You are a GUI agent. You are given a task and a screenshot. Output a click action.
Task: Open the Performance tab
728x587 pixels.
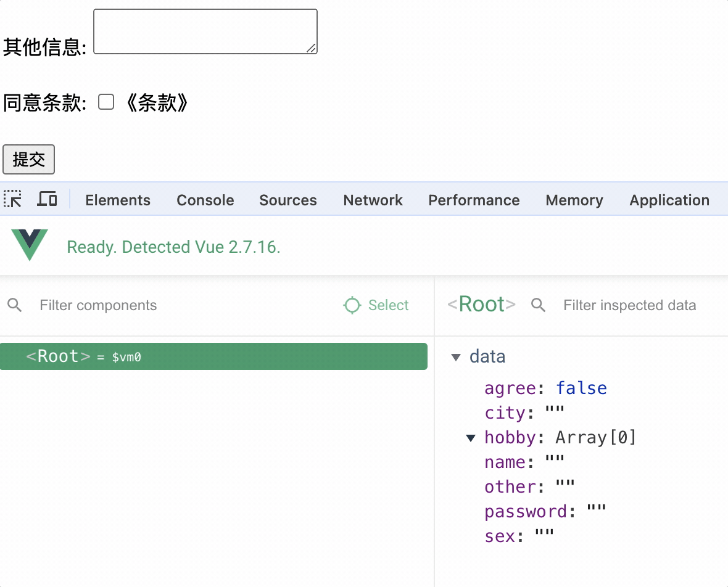coord(474,200)
